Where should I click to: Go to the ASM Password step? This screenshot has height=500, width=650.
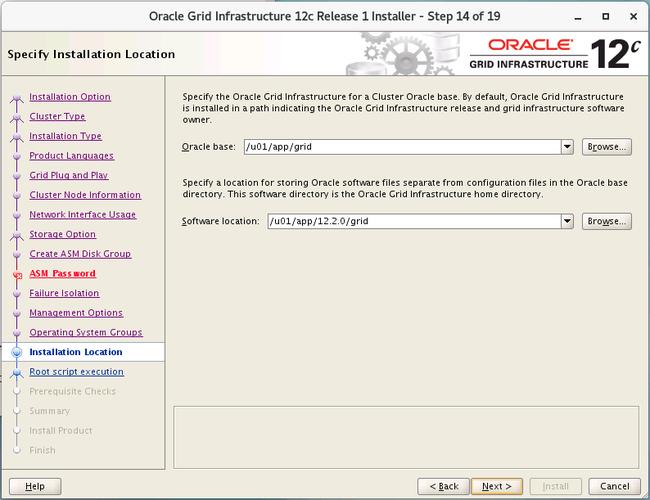pyautogui.click(x=63, y=274)
